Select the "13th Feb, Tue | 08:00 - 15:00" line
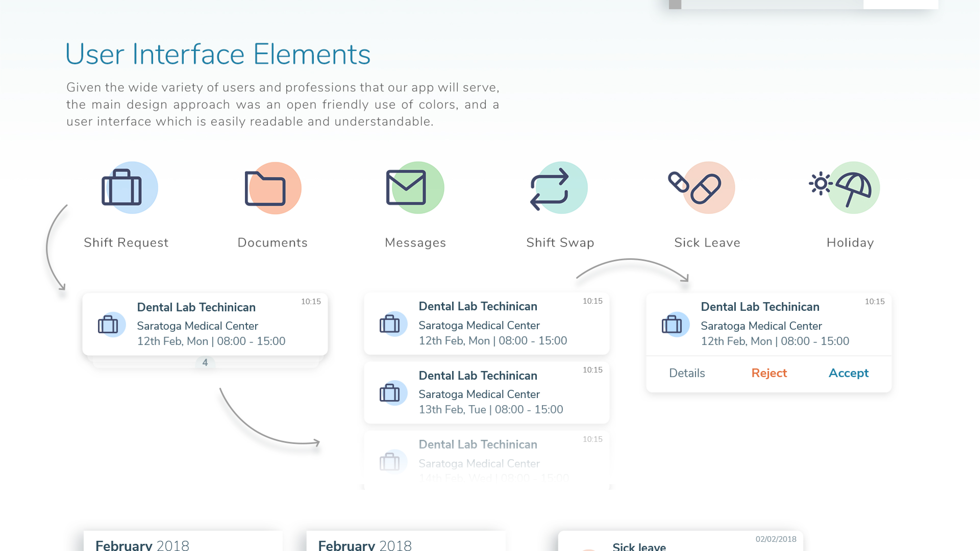Image resolution: width=980 pixels, height=551 pixels. (x=491, y=409)
